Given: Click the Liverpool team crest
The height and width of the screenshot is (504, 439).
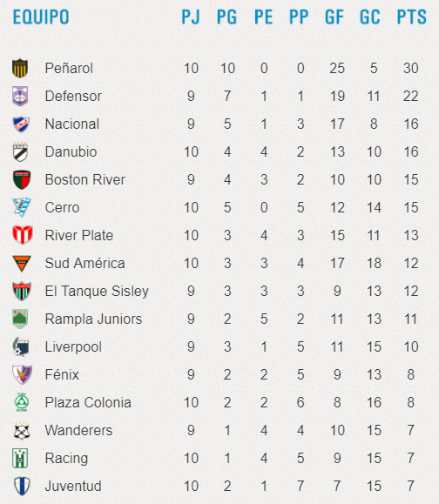Looking at the screenshot, I should click(21, 346).
